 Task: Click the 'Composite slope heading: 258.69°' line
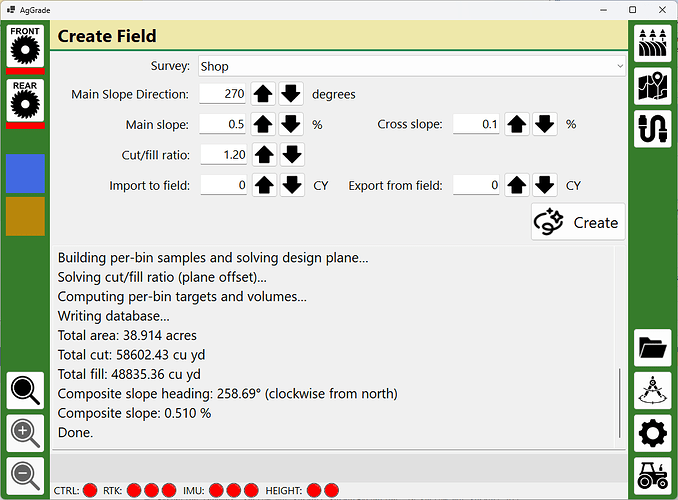click(x=227, y=394)
